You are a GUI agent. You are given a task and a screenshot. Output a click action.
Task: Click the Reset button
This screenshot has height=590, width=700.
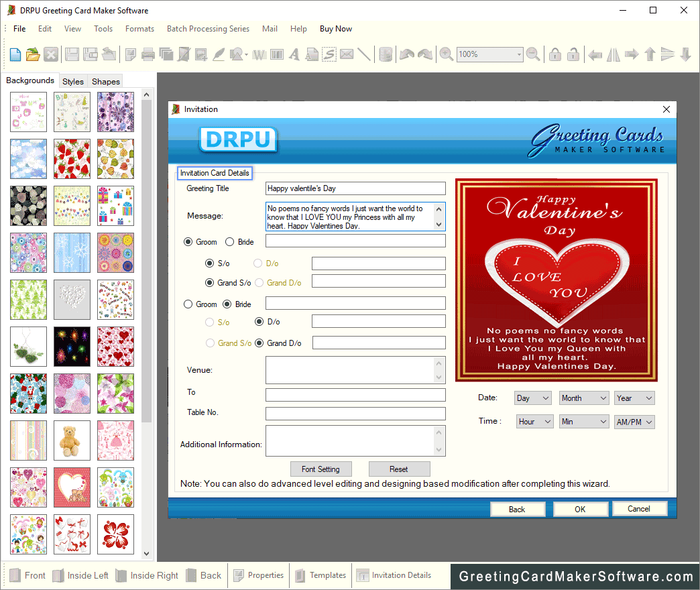click(399, 469)
